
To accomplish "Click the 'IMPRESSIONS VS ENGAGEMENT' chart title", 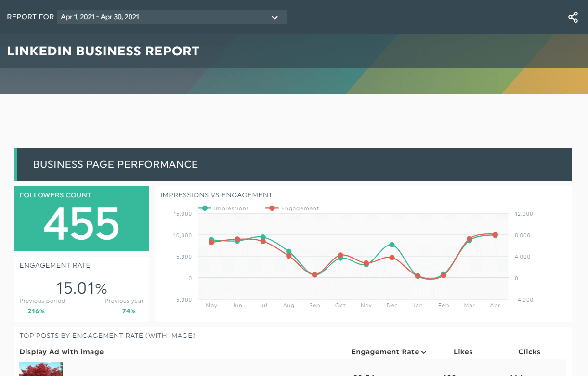I will (x=216, y=195).
